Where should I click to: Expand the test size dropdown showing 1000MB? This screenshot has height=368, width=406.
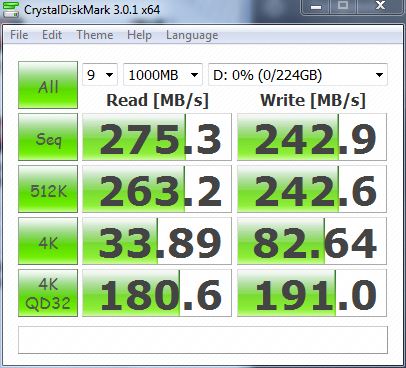pos(163,74)
